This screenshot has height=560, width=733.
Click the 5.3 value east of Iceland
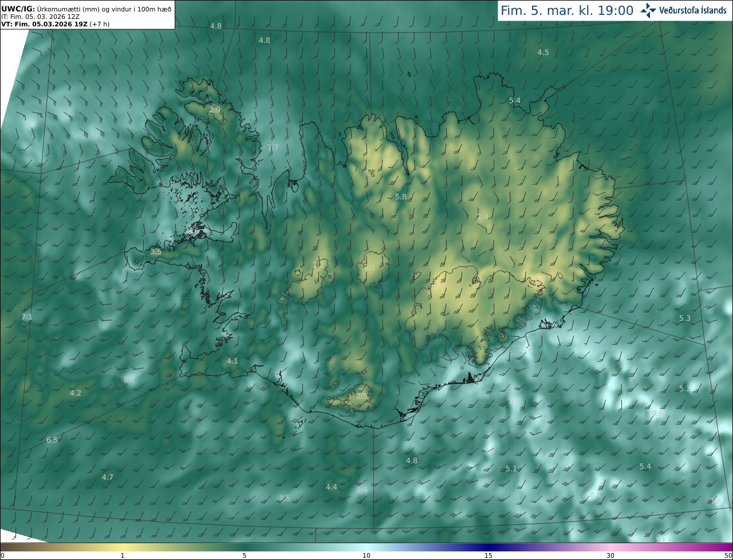pyautogui.click(x=685, y=318)
